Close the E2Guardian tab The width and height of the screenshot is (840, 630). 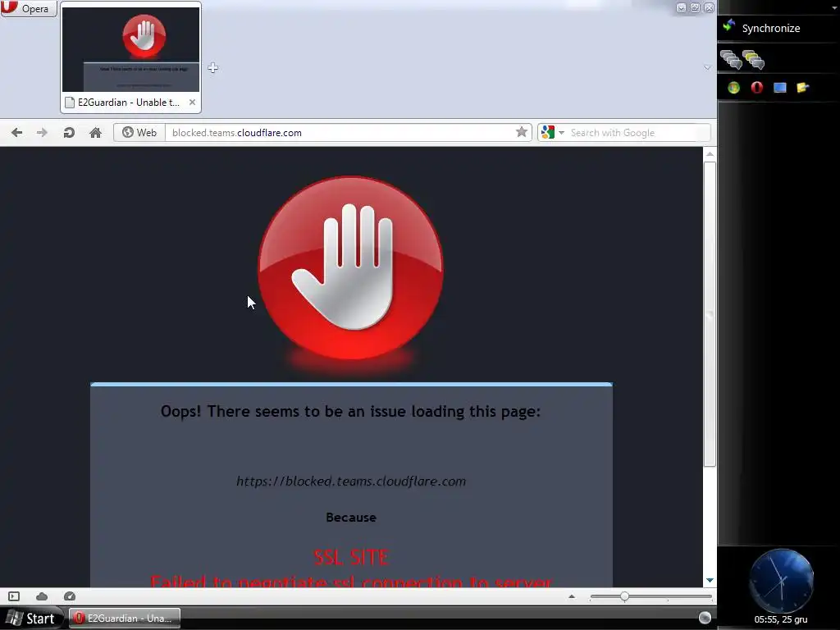[x=192, y=102]
